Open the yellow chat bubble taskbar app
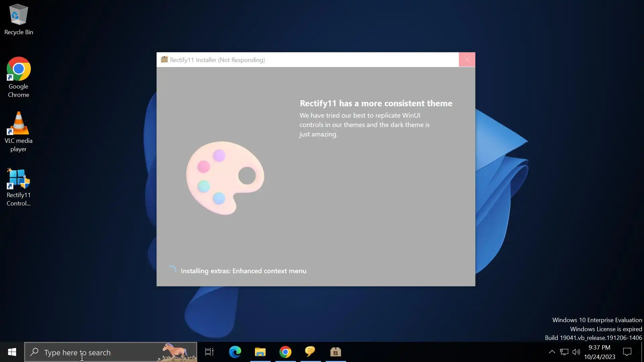The height and width of the screenshot is (362, 644). click(310, 352)
